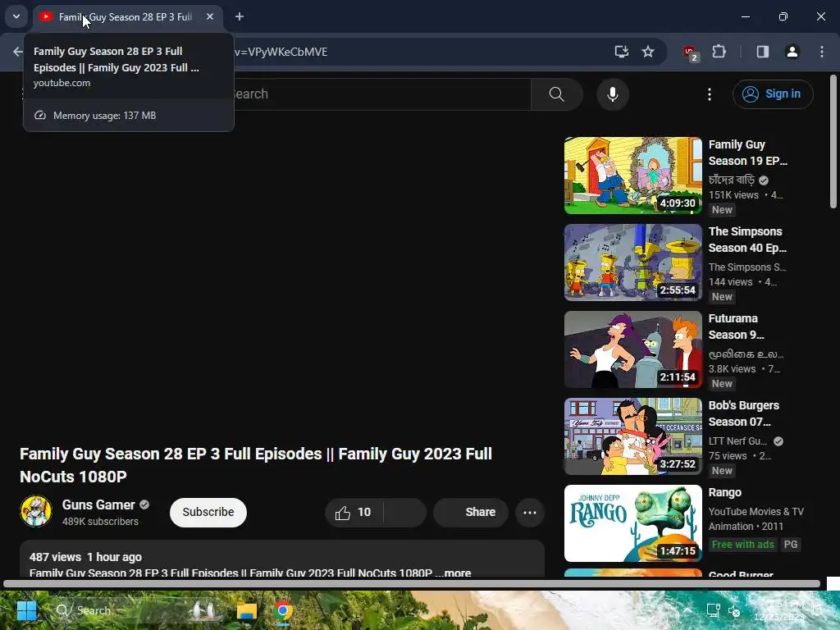The image size is (840, 630).
Task: Click the YouTube search magnifier button
Action: (x=557, y=94)
